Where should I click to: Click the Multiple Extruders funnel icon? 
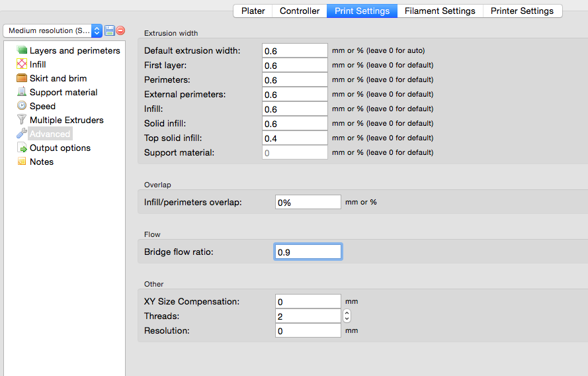[x=22, y=120]
